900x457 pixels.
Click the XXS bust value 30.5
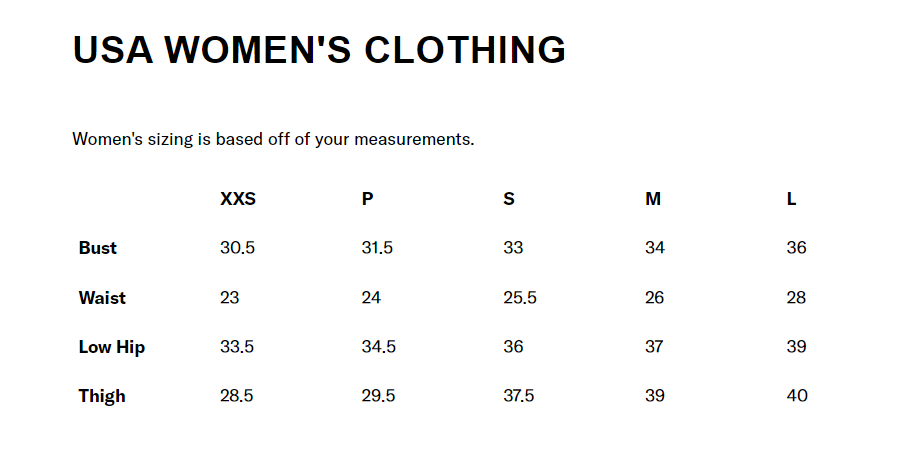click(237, 248)
